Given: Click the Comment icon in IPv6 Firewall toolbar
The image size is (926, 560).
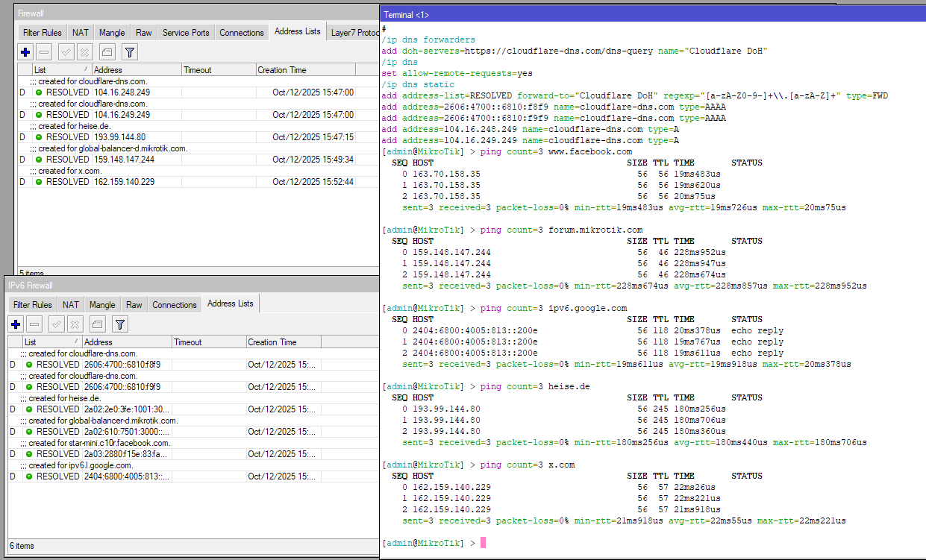Looking at the screenshot, I should tap(97, 324).
